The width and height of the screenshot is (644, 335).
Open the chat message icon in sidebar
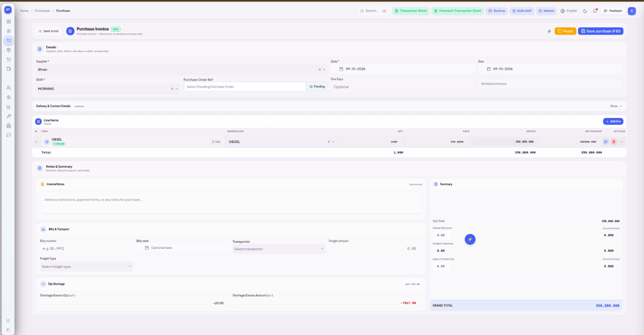pos(8,135)
